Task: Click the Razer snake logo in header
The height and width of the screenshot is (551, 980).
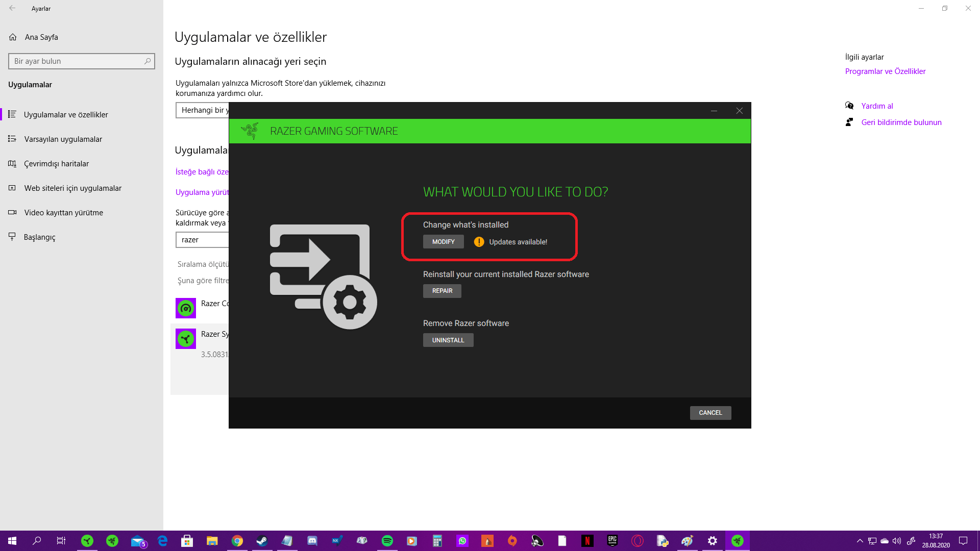Action: 250,131
